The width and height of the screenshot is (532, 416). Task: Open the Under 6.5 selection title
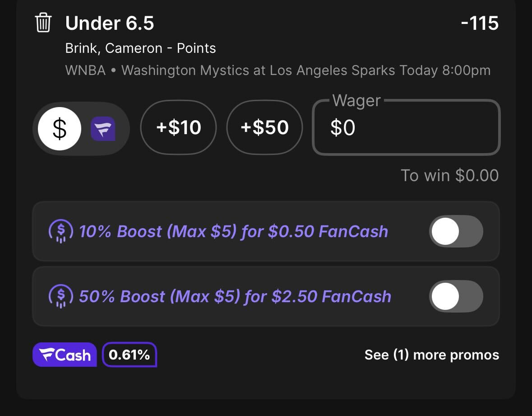point(110,23)
